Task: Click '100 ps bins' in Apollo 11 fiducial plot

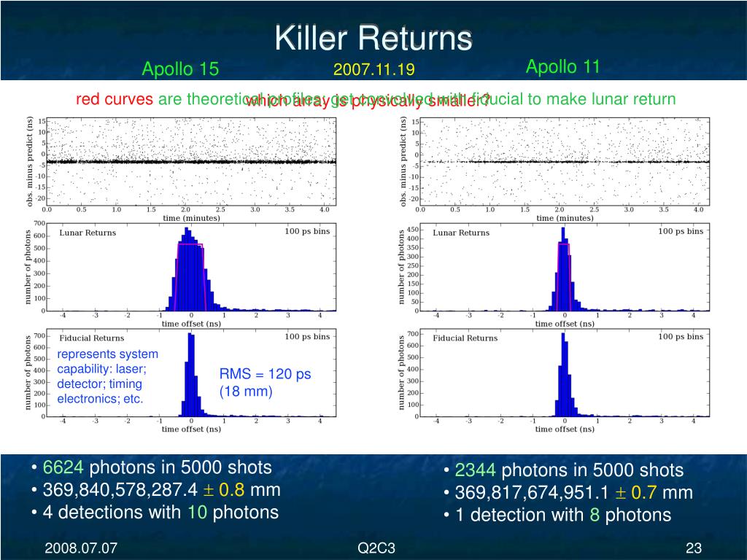Action: [681, 337]
